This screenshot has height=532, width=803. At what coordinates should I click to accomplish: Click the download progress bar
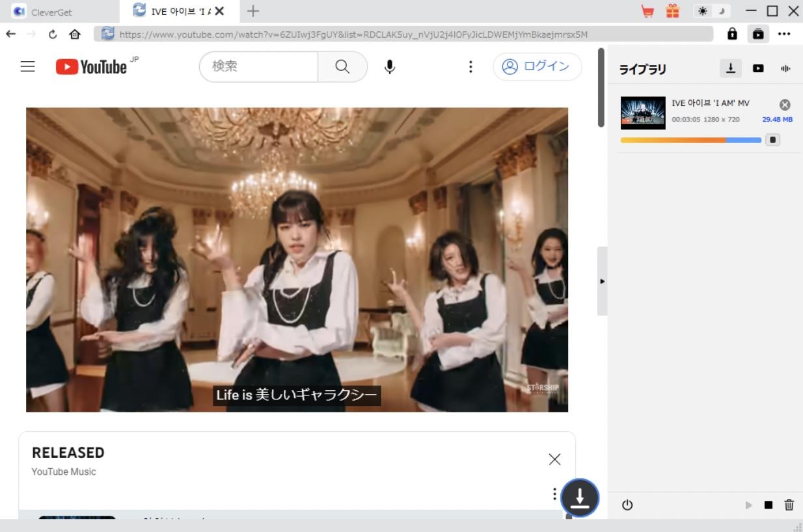pos(690,140)
